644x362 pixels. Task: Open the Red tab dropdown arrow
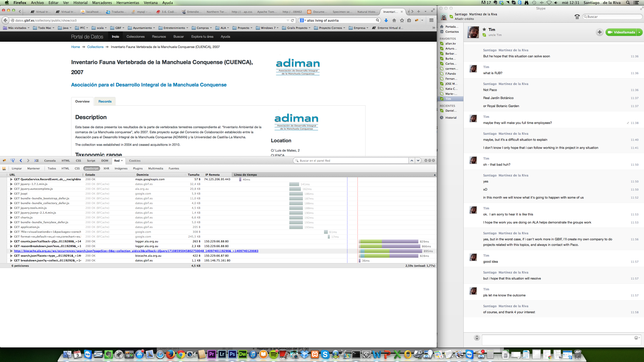click(x=122, y=161)
